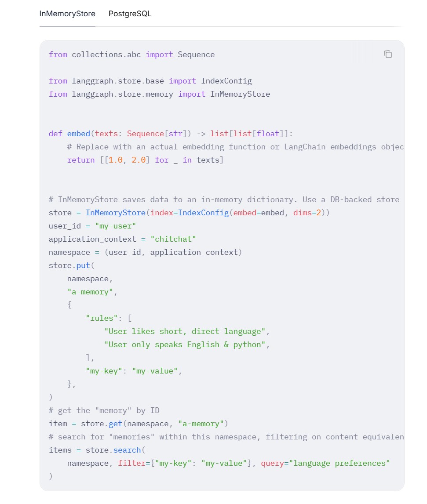The width and height of the screenshot is (427, 504).
Task: Click the dims=2 argument in IndexConfig
Action: tap(307, 213)
